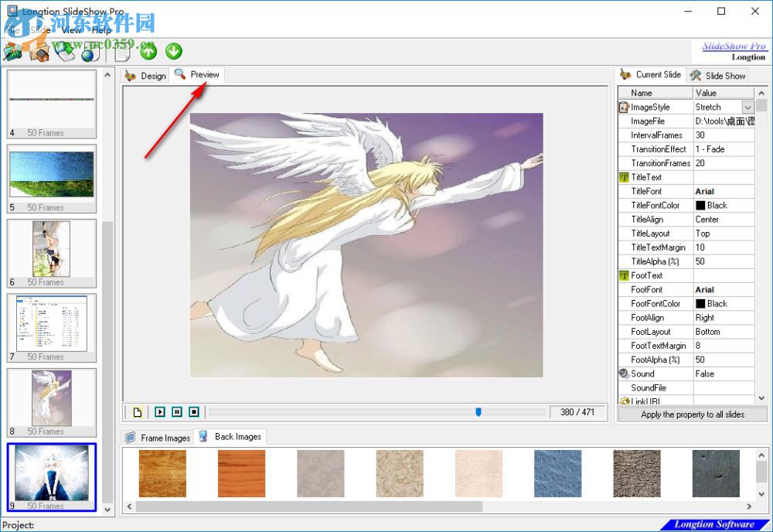Play the slideshow preview
Screen dimensions: 773x532
click(159, 411)
